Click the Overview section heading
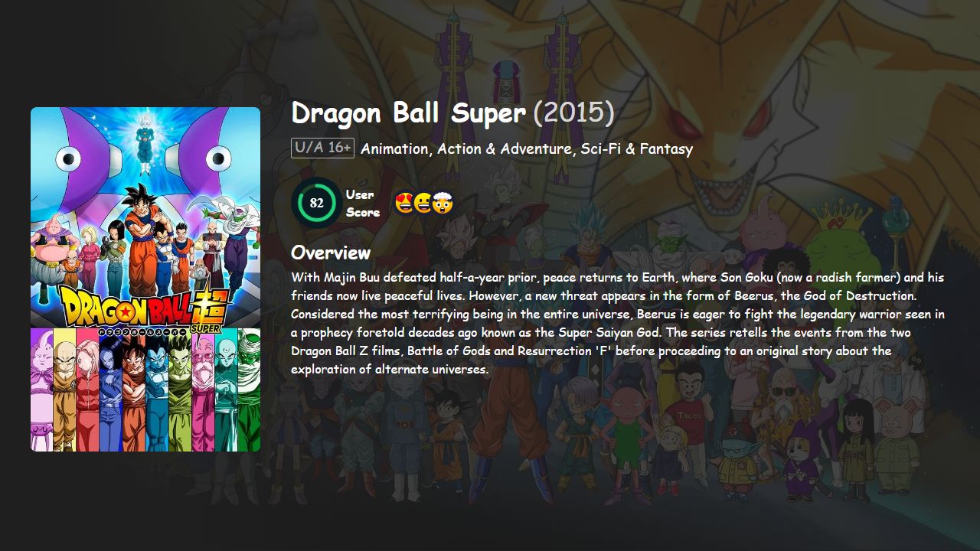Viewport: 980px width, 551px height. 331,253
